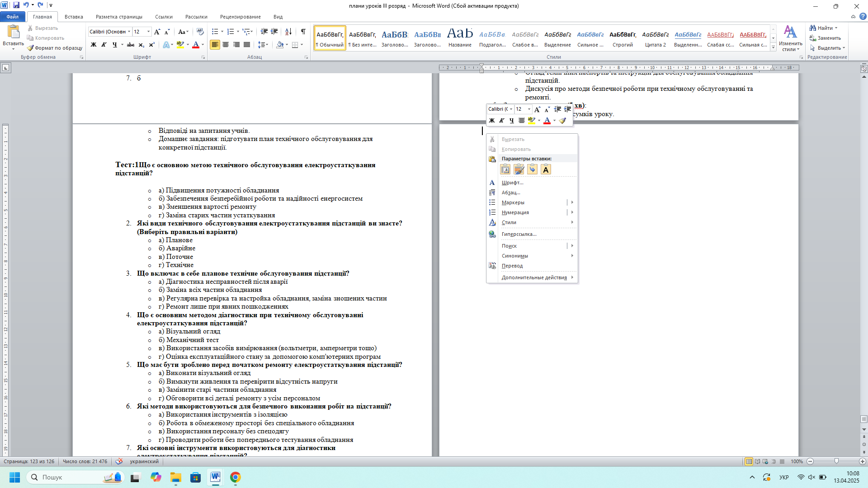868x488 pixels.
Task: Choose Гиперссылка in context menu
Action: tap(519, 234)
